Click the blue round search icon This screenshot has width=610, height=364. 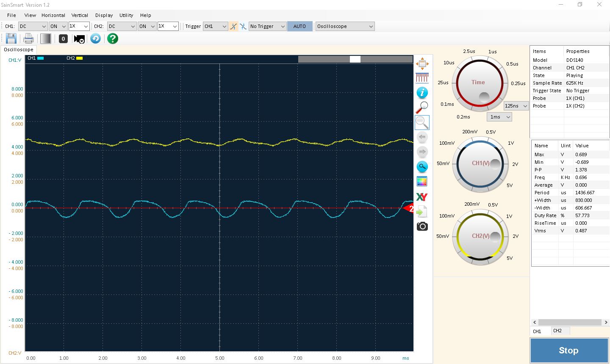422,167
